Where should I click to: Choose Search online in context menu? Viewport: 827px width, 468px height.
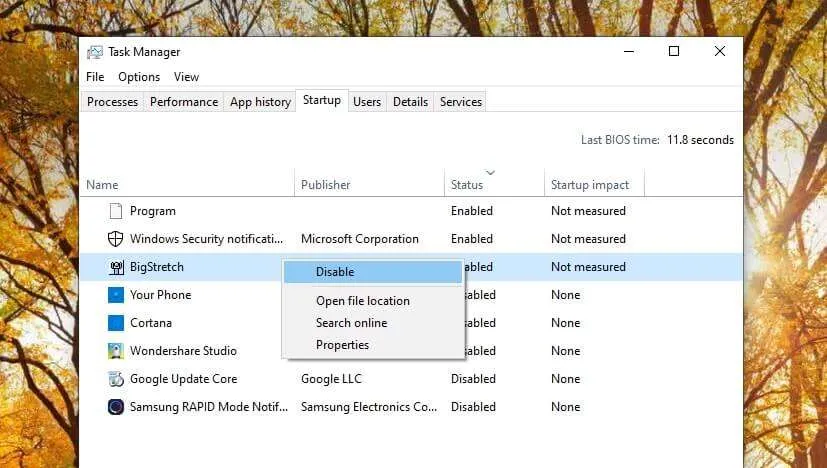click(373, 323)
